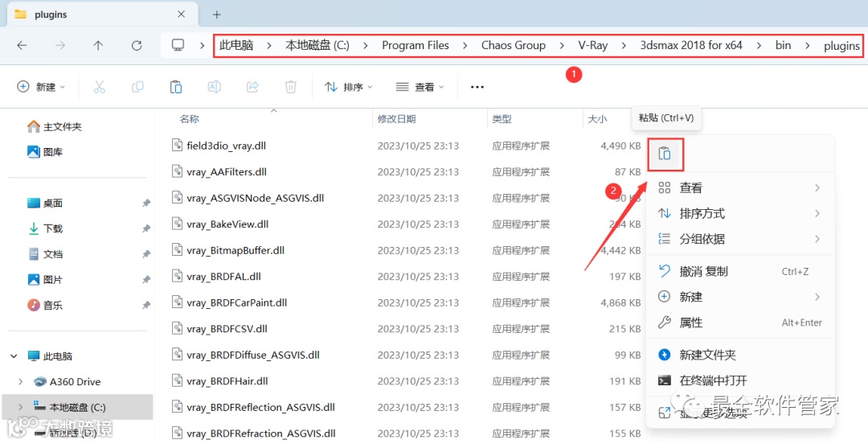Open 桌面 in the sidebar
The width and height of the screenshot is (868, 444).
[x=45, y=203]
